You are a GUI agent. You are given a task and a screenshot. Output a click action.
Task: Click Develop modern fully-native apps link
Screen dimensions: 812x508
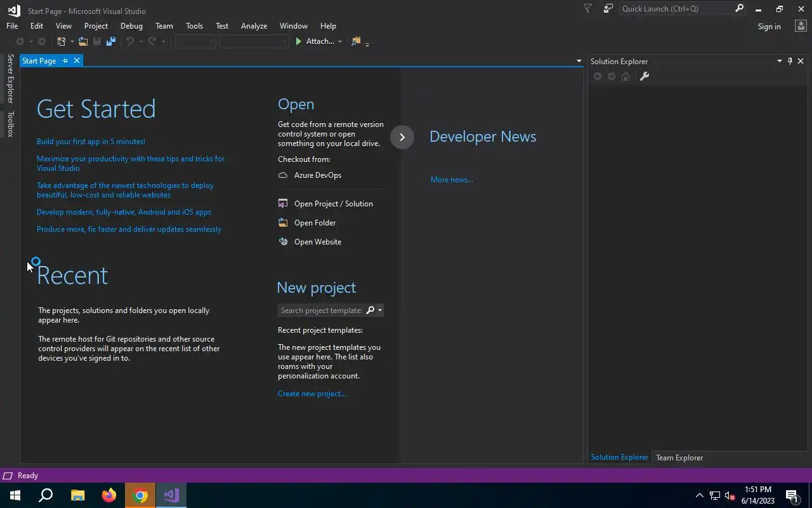[x=124, y=212]
